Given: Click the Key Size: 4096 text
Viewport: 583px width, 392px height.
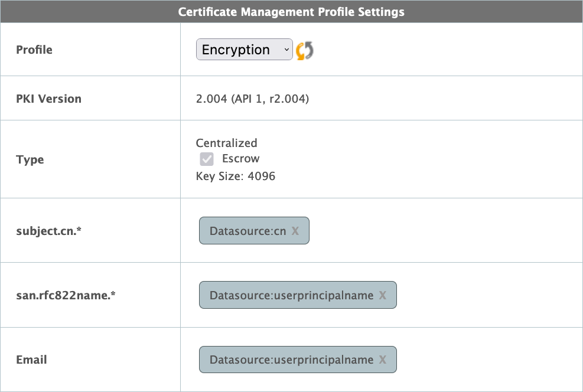Looking at the screenshot, I should (235, 176).
